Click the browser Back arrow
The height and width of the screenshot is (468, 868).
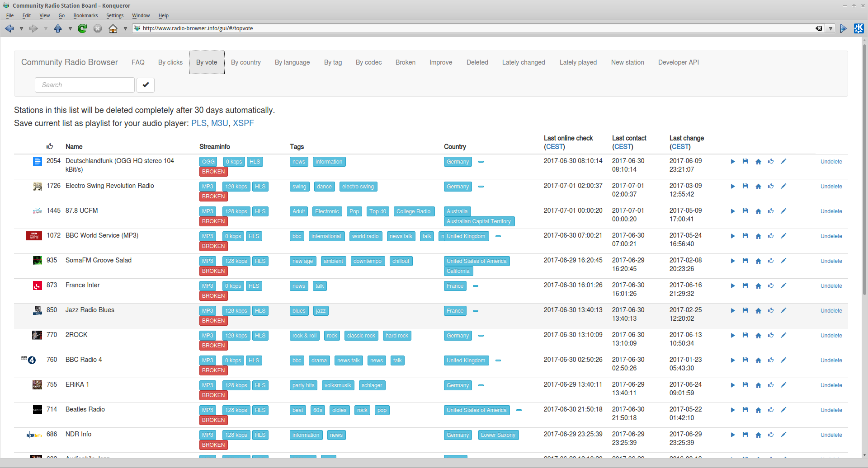(9, 28)
